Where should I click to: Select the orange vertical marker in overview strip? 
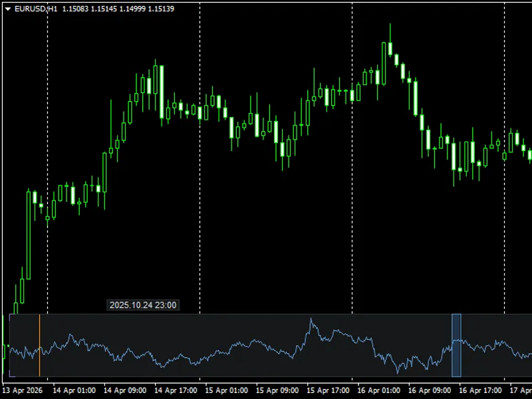[x=39, y=345]
